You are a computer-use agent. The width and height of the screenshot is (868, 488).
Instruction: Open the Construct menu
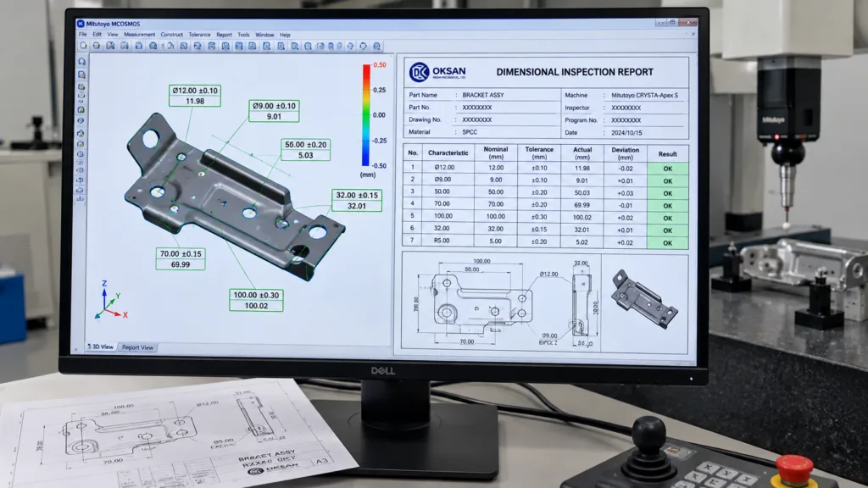click(x=171, y=34)
